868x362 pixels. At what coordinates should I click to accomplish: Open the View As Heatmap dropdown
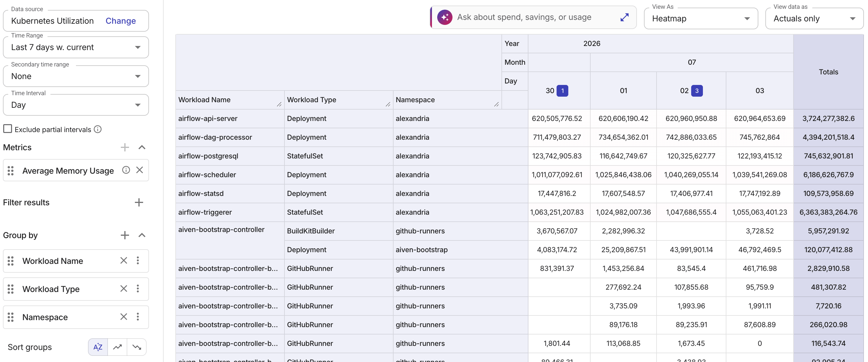(x=701, y=18)
